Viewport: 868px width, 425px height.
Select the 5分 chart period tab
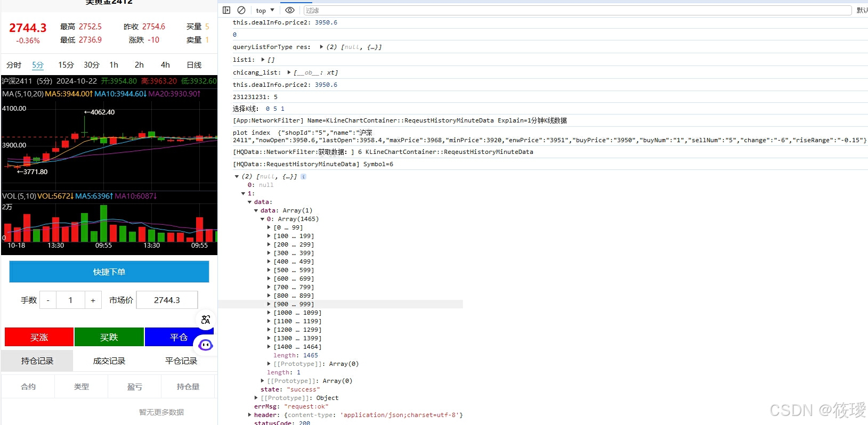coord(38,65)
